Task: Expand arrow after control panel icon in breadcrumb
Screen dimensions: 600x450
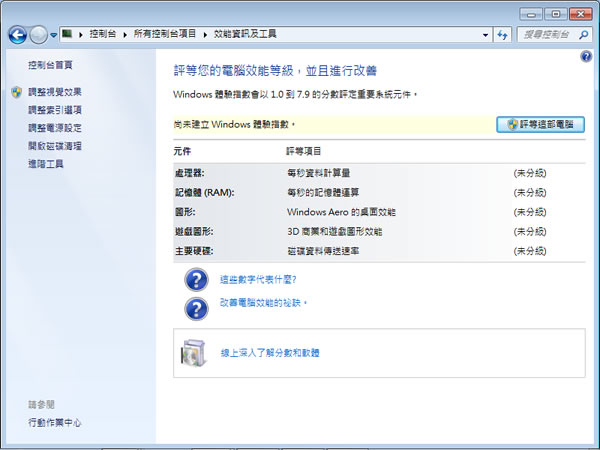Action: pyautogui.click(x=81, y=35)
